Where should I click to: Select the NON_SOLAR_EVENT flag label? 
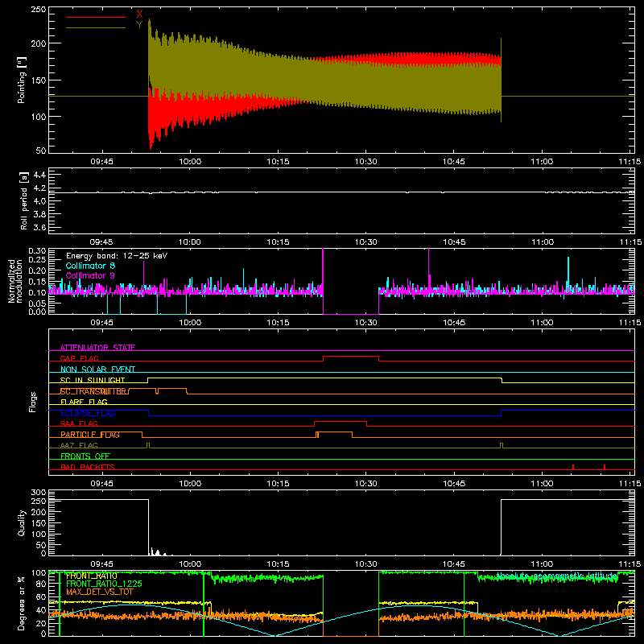pyautogui.click(x=97, y=369)
